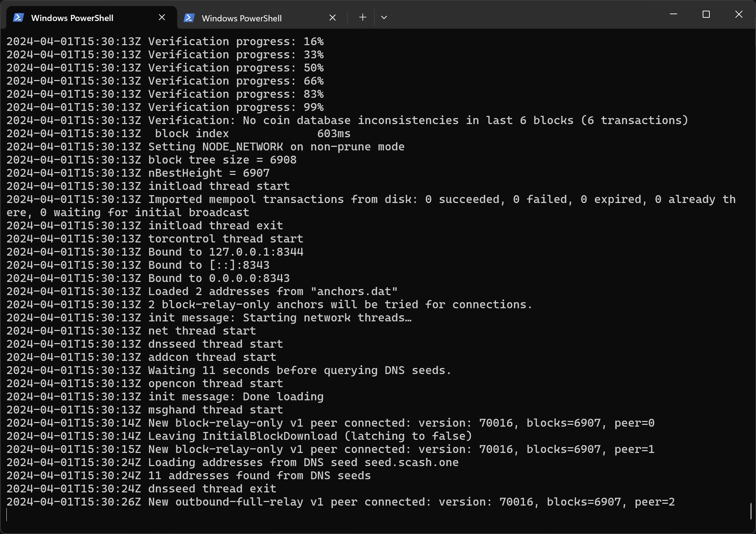756x534 pixels.
Task: Click 'msghand thread start' line
Action: tap(145, 410)
